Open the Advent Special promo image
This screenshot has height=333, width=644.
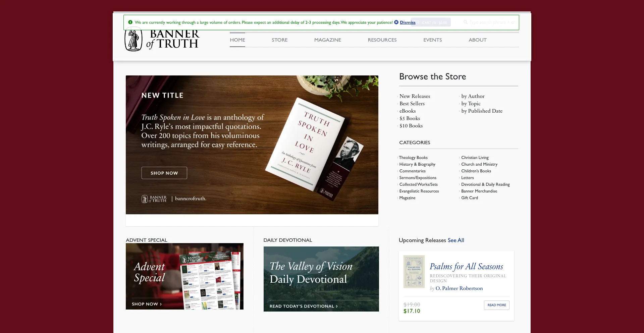[x=184, y=276]
